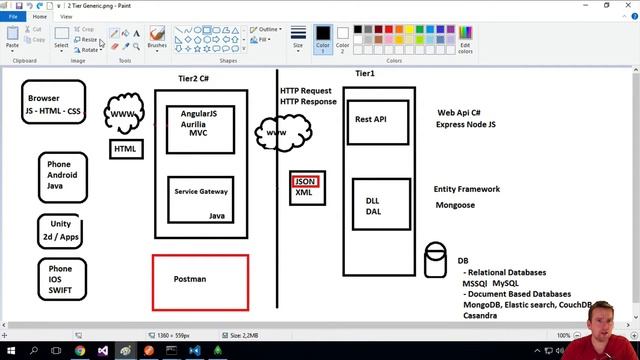
Task: Open the Brushes dropdown arrow
Action: click(157, 51)
